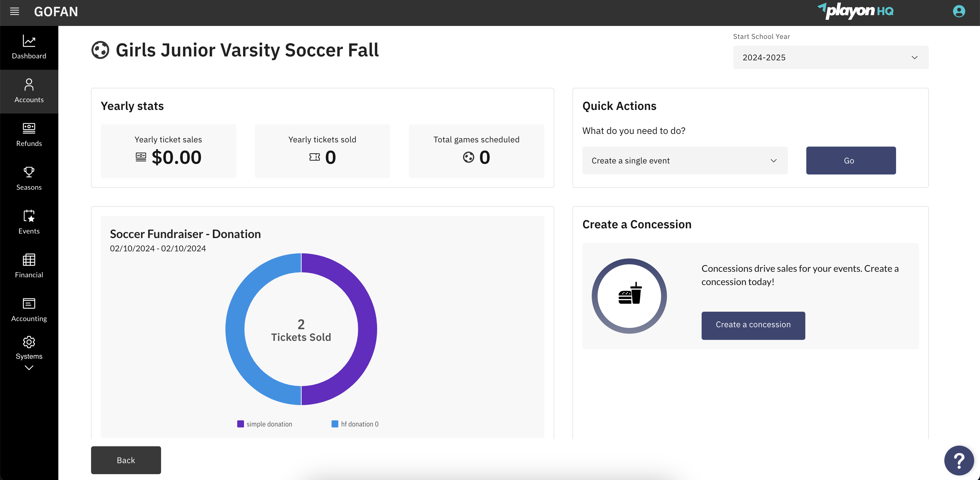Image resolution: width=980 pixels, height=480 pixels.
Task: Select the Financial sidebar icon
Action: tap(29, 260)
